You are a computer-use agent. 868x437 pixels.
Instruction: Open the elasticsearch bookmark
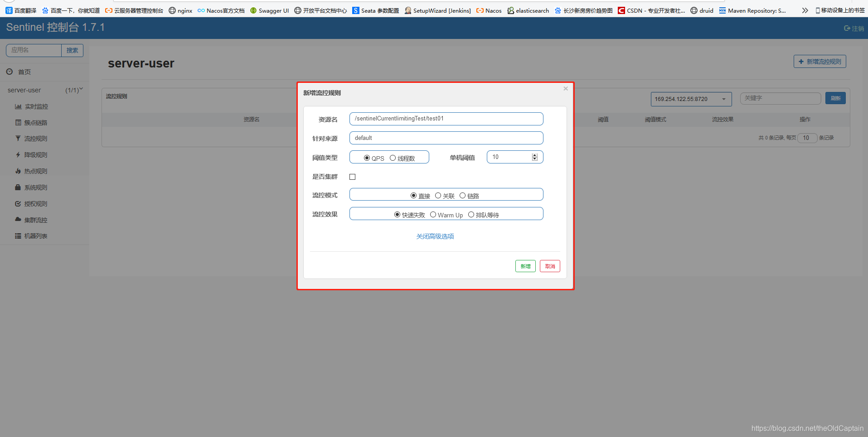coord(528,10)
